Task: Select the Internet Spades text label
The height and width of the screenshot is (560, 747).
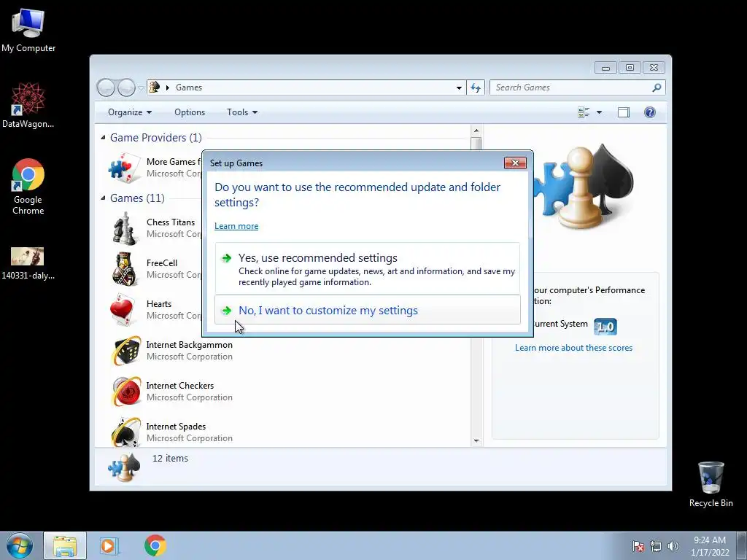Action: click(177, 427)
